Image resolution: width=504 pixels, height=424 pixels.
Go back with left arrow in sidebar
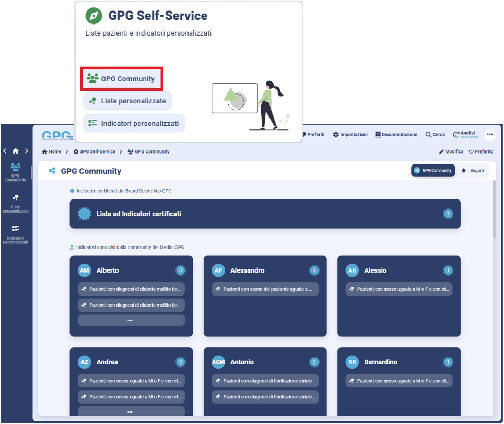(x=5, y=151)
